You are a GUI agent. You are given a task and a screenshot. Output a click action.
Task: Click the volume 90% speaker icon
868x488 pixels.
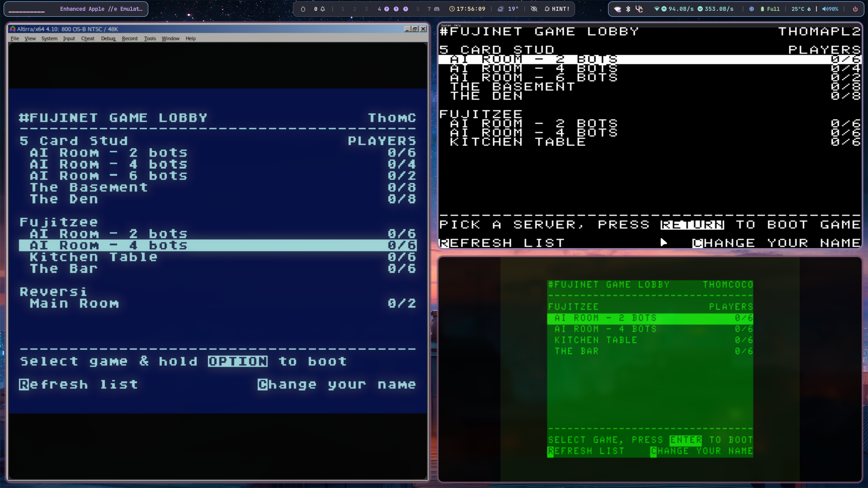coord(830,9)
